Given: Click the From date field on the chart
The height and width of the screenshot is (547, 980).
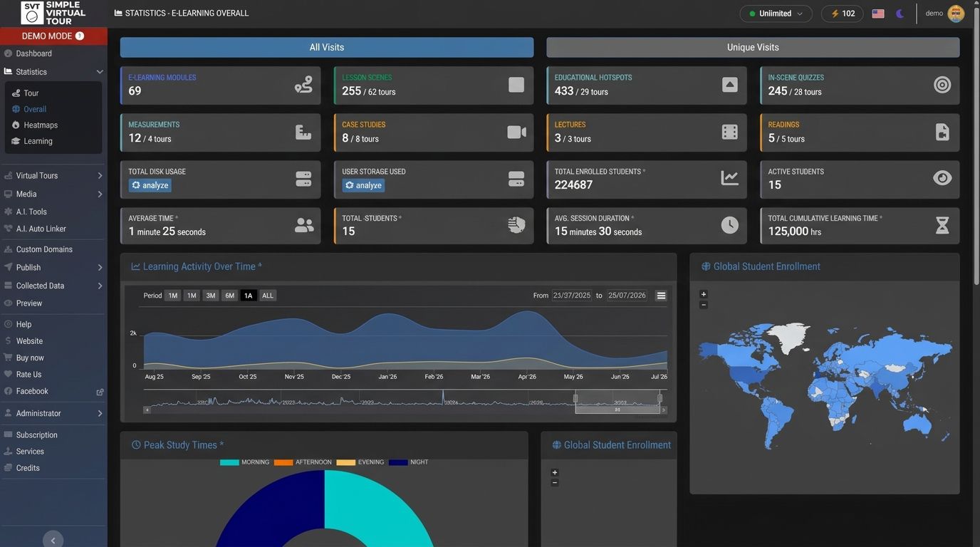Looking at the screenshot, I should [x=572, y=296].
